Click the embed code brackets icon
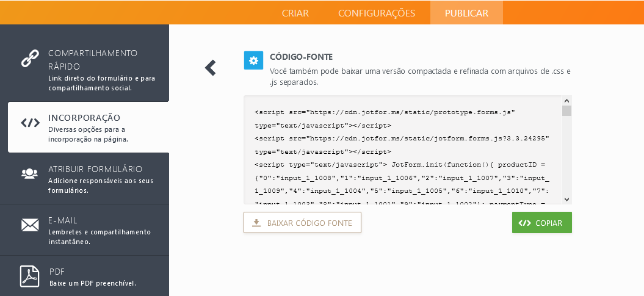The image size is (644, 296). click(30, 123)
